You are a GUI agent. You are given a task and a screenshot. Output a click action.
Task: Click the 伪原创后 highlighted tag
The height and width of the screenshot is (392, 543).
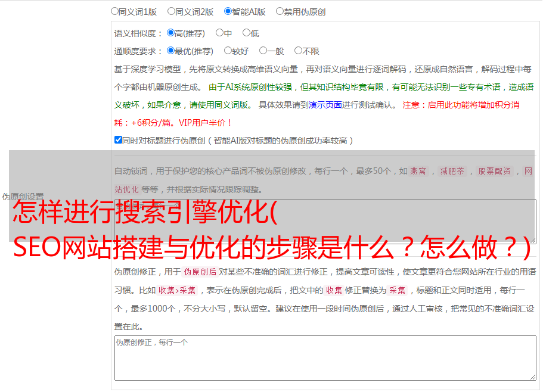tap(200, 272)
